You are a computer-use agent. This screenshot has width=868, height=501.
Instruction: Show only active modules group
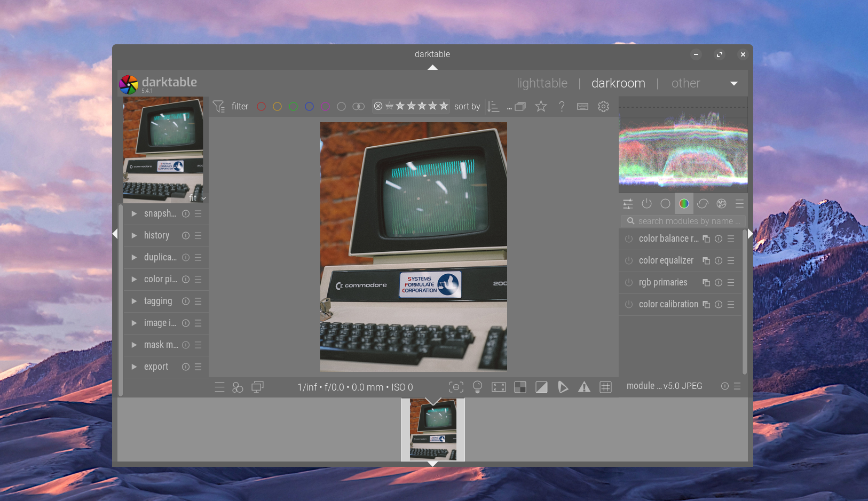[646, 204]
